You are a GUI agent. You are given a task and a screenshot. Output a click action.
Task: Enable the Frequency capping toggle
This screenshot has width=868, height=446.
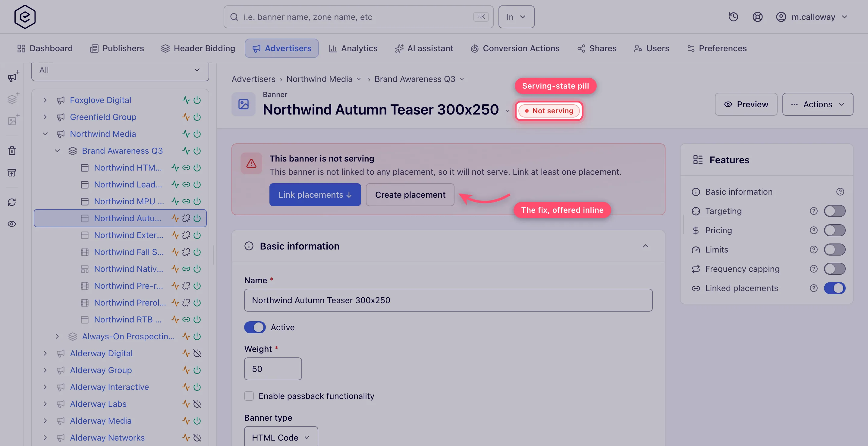point(834,269)
